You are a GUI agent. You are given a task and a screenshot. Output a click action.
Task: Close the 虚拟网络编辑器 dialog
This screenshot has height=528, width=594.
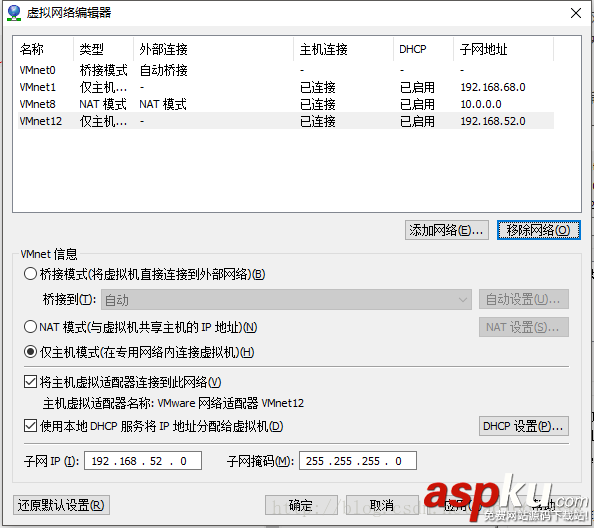pos(576,13)
